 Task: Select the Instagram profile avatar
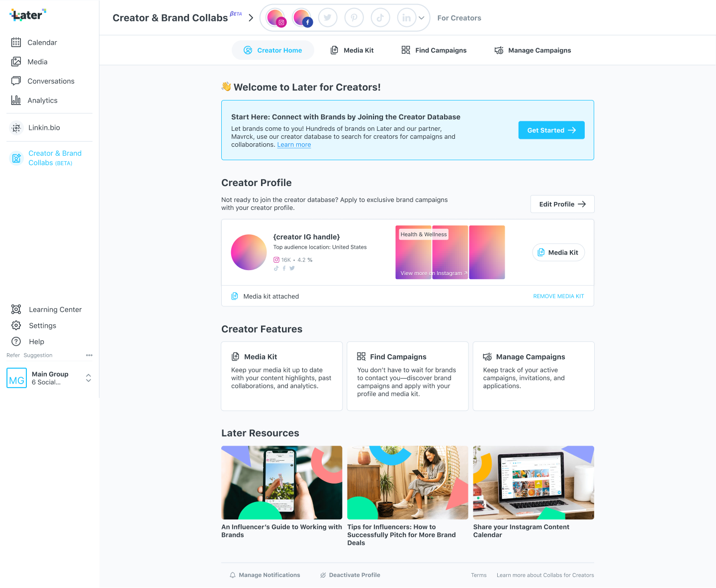tap(276, 18)
